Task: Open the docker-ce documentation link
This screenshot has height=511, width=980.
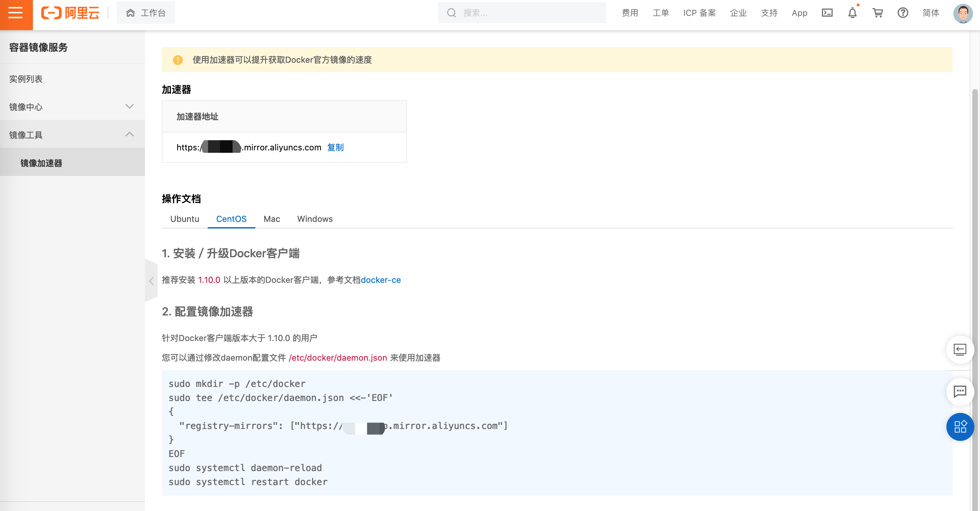Action: (x=381, y=280)
